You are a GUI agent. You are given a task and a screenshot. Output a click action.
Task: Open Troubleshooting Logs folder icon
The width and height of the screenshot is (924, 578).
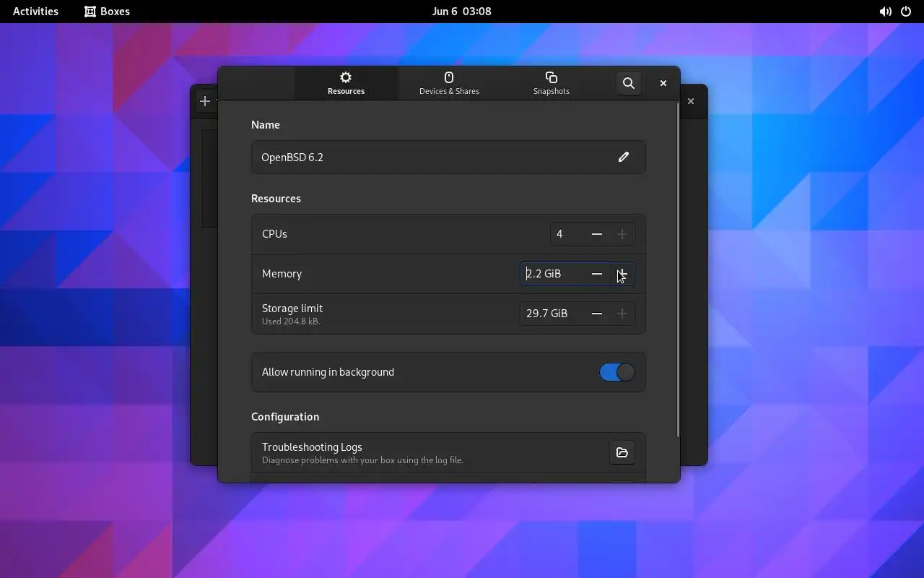(x=622, y=452)
